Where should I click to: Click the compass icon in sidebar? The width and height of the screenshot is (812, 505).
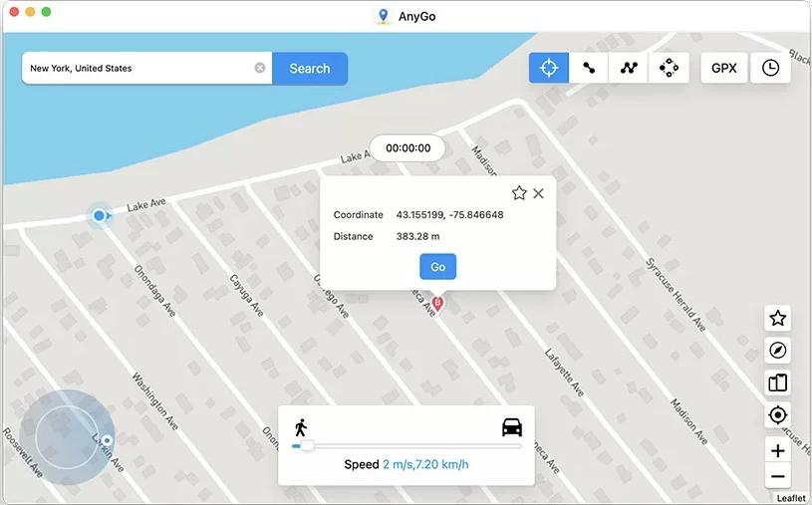pyautogui.click(x=777, y=351)
